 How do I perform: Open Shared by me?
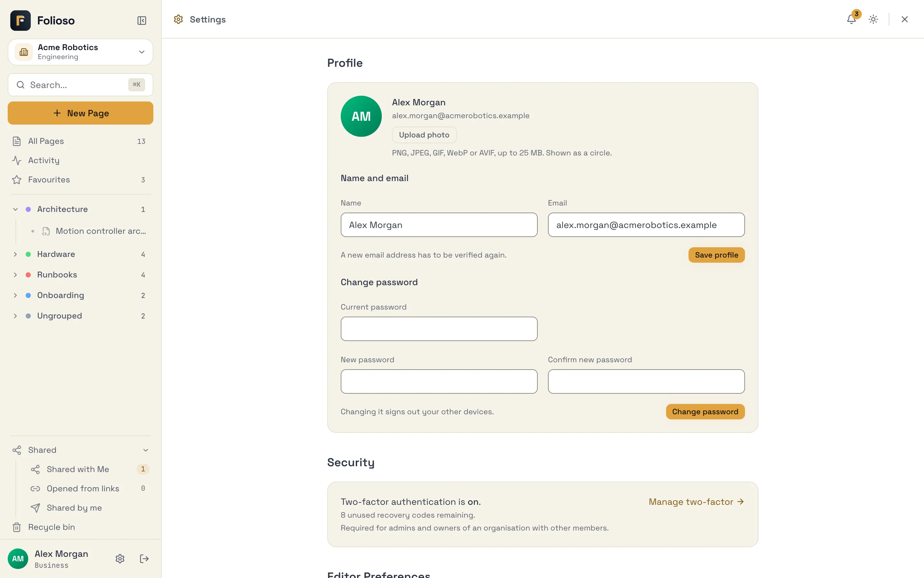89,507
